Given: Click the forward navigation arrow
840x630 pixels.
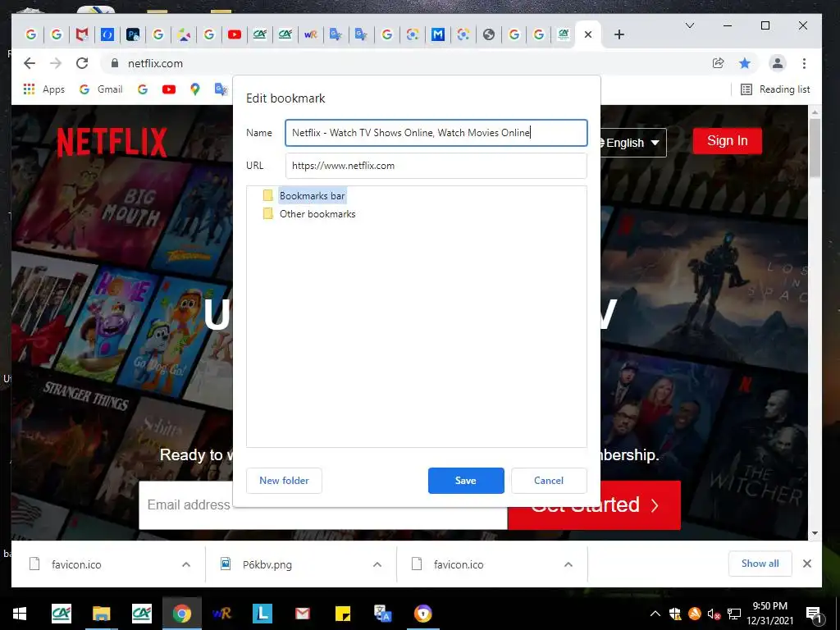Looking at the screenshot, I should point(56,63).
